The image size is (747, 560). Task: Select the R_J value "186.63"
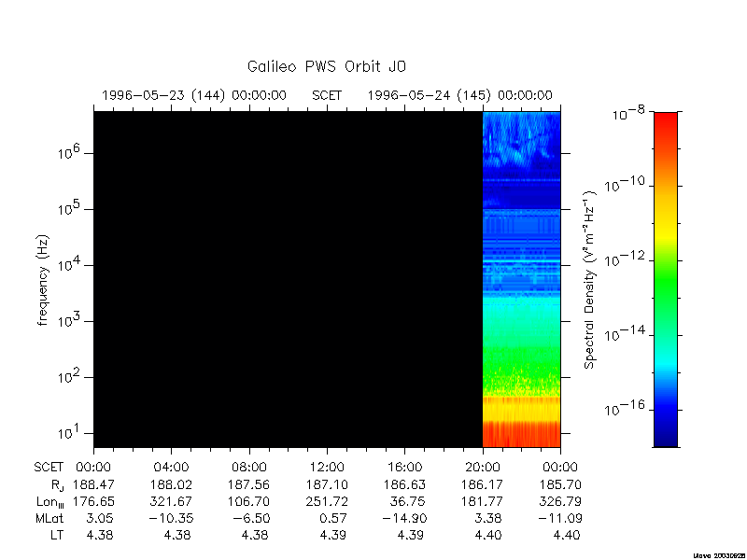pyautogui.click(x=404, y=484)
